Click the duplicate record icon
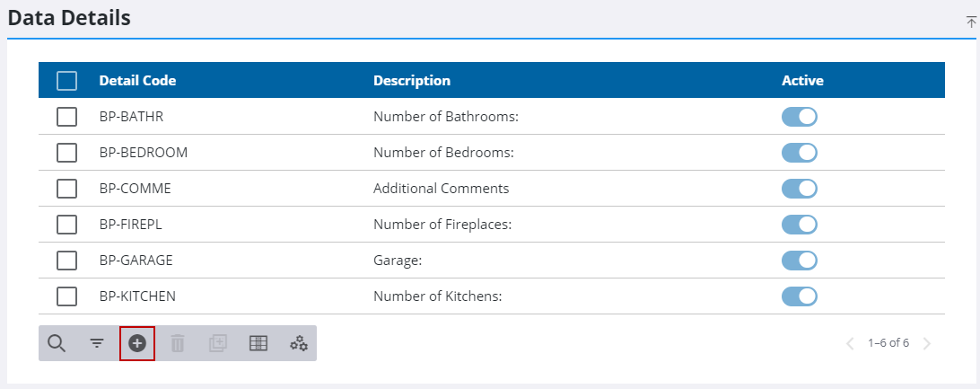Screen dimensions: 980x389 click(x=218, y=343)
